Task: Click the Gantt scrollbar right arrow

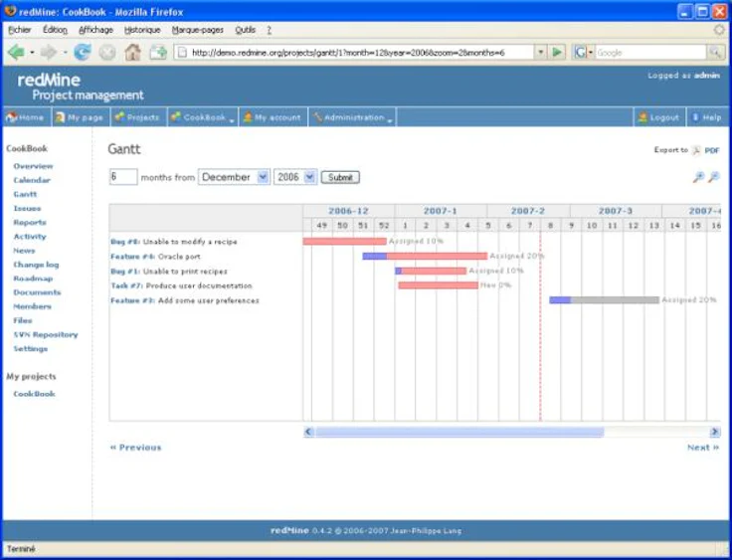Action: 715,432
